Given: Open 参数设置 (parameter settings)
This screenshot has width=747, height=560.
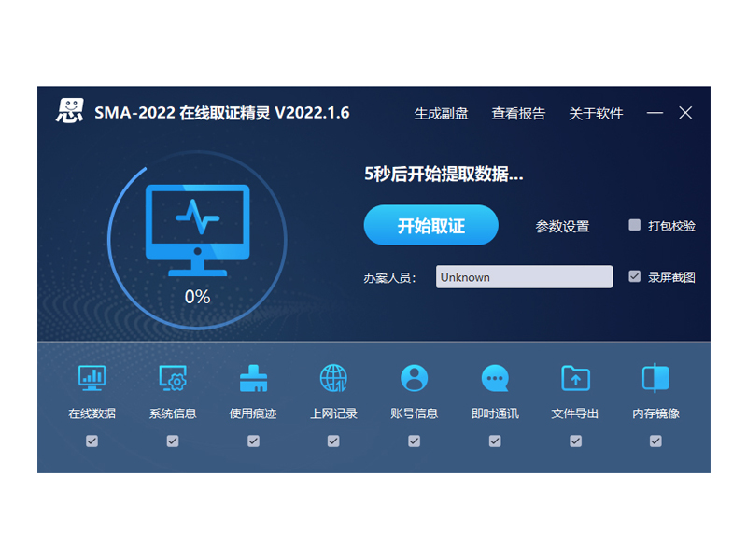Looking at the screenshot, I should point(561,225).
